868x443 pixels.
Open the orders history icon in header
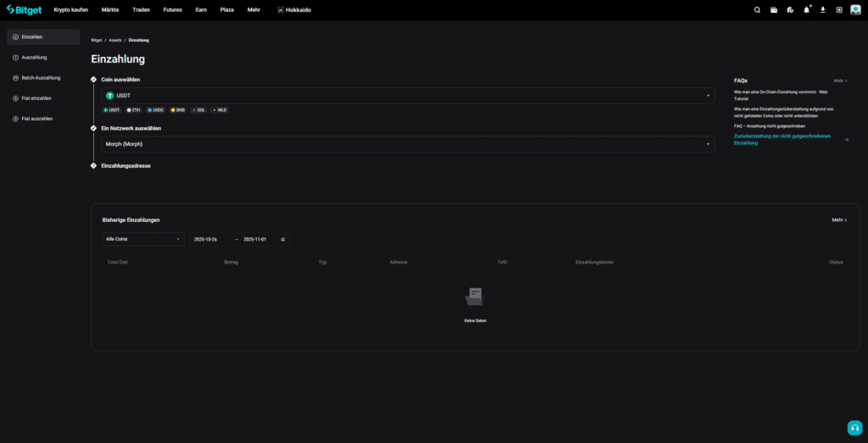[x=790, y=10]
